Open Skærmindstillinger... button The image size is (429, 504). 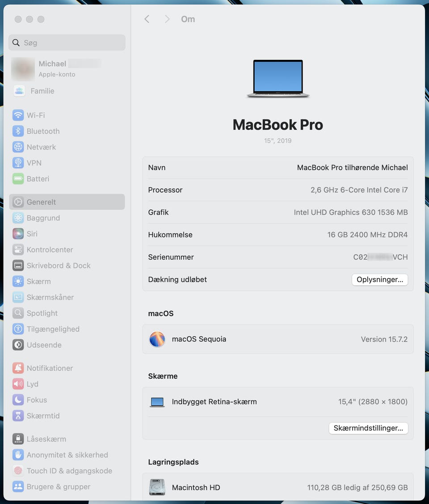[368, 428]
